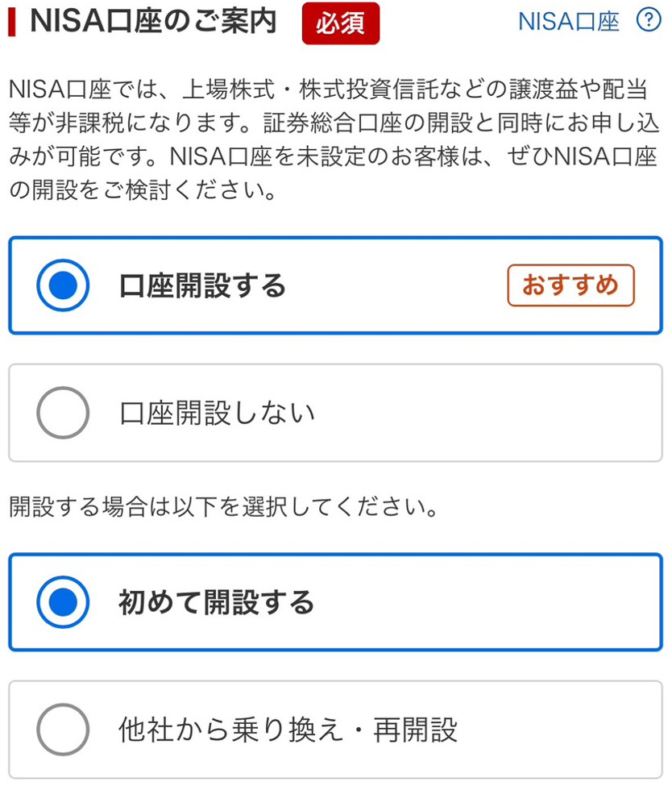Click the NISA口座のご案内 heading

(x=153, y=23)
